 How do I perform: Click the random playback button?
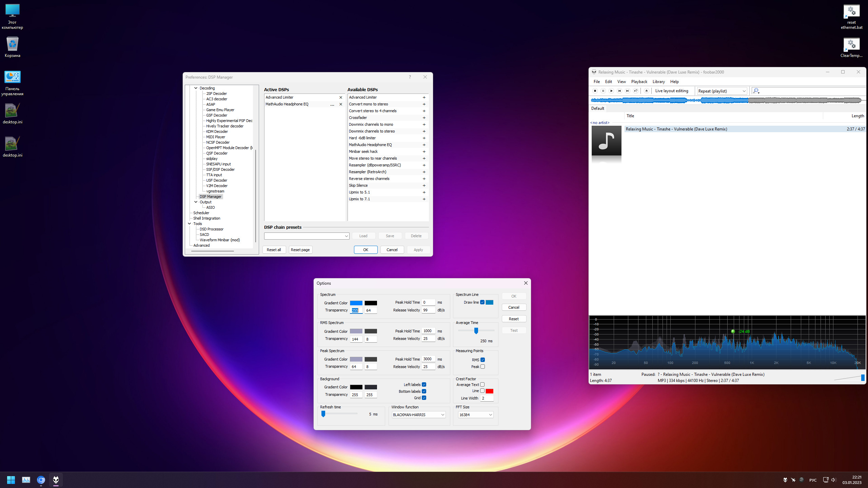[x=636, y=91]
